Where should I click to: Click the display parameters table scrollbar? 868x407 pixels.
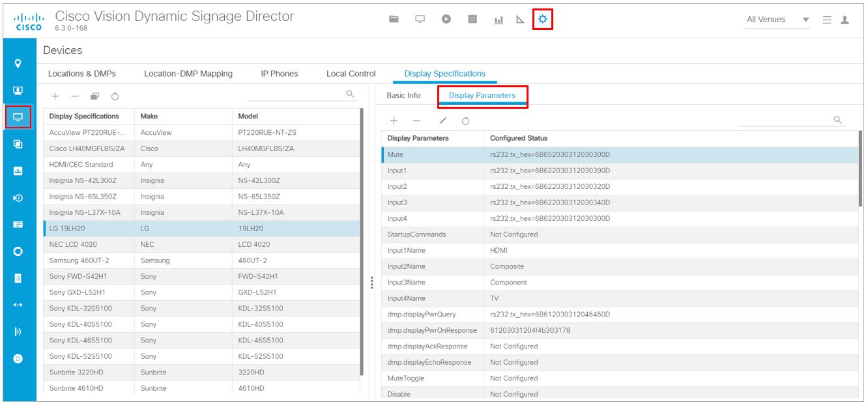pos(860,169)
